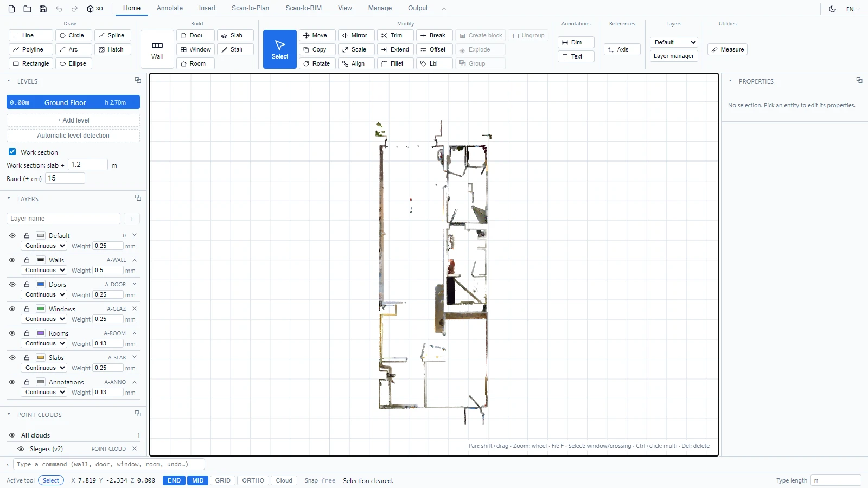Click the Add level button

73,120
